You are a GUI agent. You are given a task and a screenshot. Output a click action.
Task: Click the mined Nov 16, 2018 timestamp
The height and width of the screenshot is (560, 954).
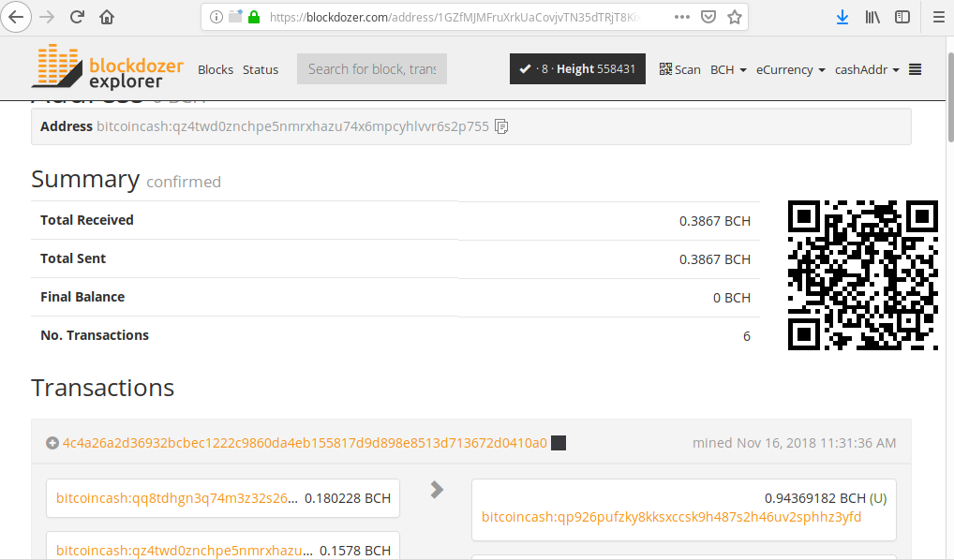click(x=794, y=443)
